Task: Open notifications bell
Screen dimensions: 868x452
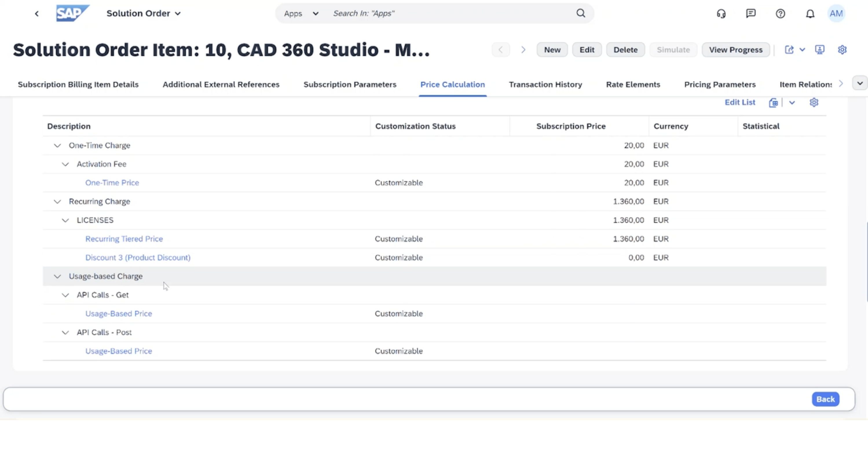Action: 810,14
